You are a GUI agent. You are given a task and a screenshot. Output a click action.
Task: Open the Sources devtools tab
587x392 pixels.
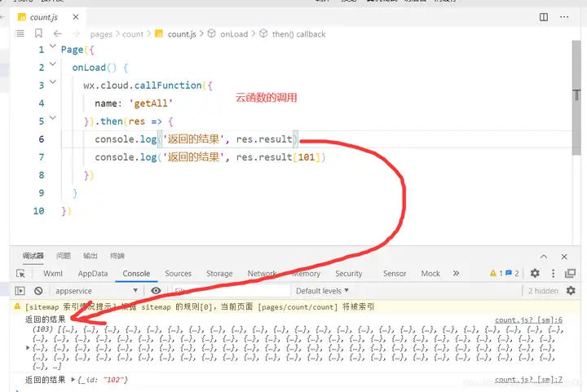tap(179, 274)
